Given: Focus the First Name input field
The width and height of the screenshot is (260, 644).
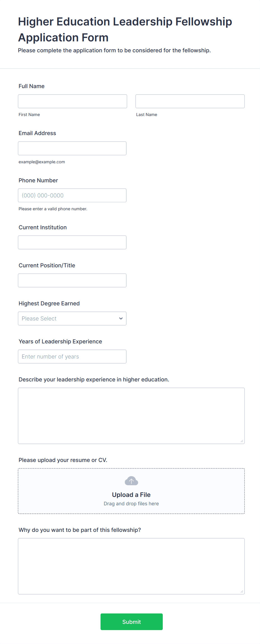Looking at the screenshot, I should point(72,101).
